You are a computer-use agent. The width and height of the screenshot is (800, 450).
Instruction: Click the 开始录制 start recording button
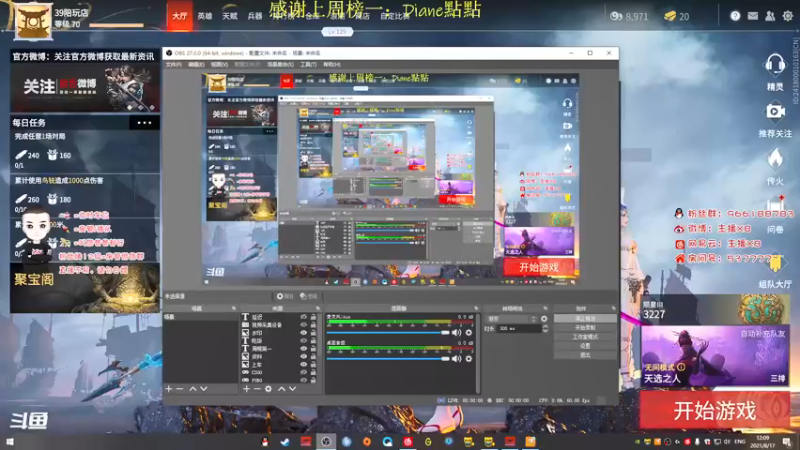point(585,328)
